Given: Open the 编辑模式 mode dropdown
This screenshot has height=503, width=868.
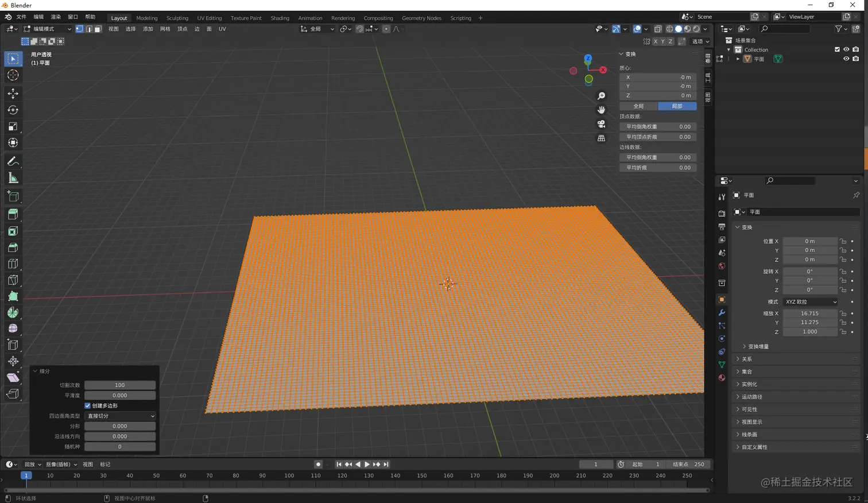Looking at the screenshot, I should click(x=47, y=29).
